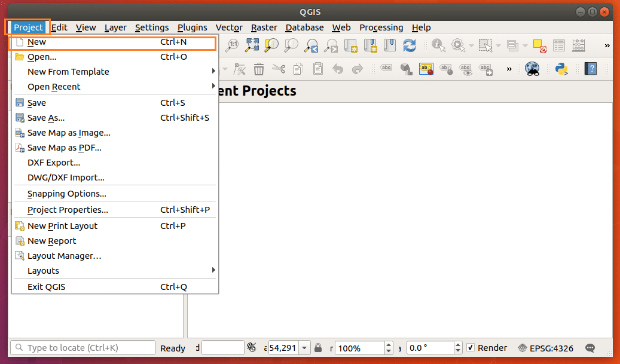620x364 pixels.
Task: Click the Copy Features icon
Action: 298,69
